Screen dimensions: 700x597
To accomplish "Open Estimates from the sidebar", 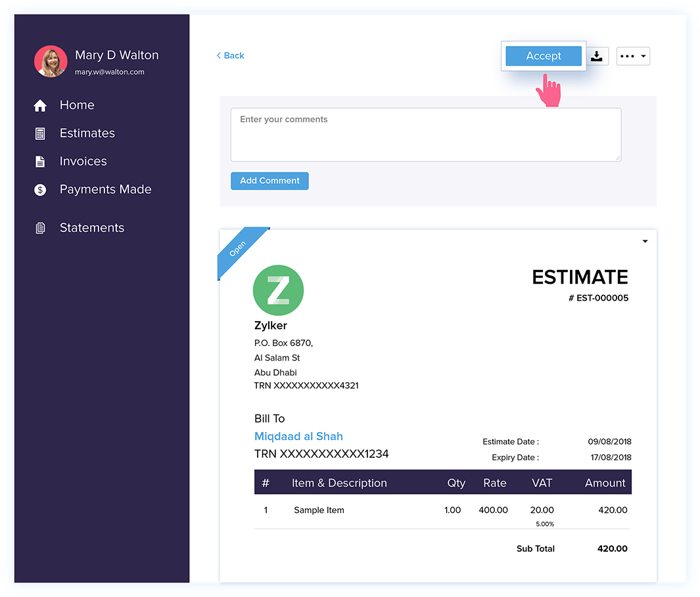I will (x=87, y=133).
